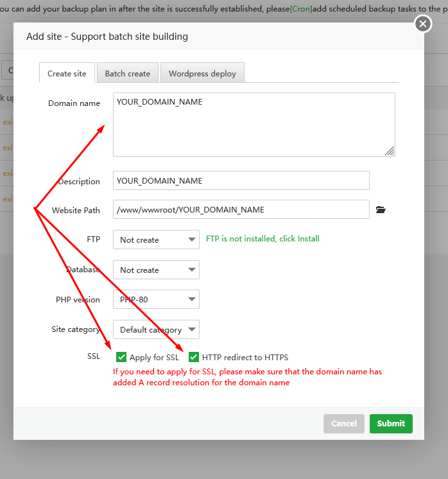Switch to the Batch create tab
This screenshot has width=448, height=479.
pyautogui.click(x=127, y=73)
